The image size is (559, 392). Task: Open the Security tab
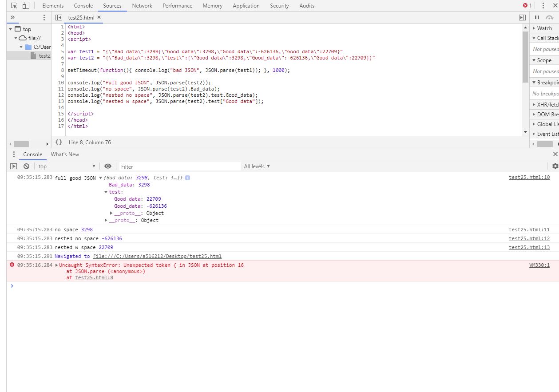(x=279, y=6)
